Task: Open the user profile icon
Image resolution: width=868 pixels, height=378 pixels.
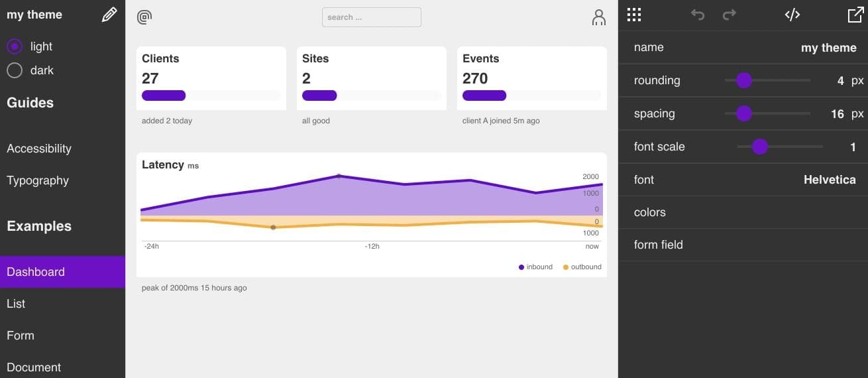Action: 598,17
